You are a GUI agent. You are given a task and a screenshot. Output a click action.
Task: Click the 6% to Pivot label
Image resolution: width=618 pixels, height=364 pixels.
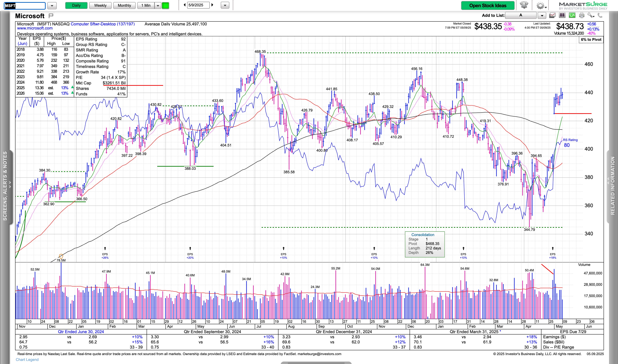pyautogui.click(x=591, y=39)
